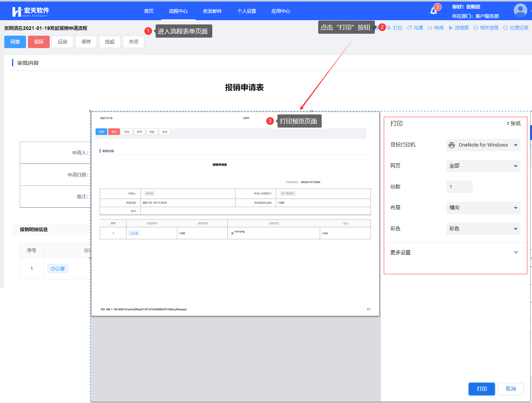Click the 挂起 button

[x=110, y=42]
